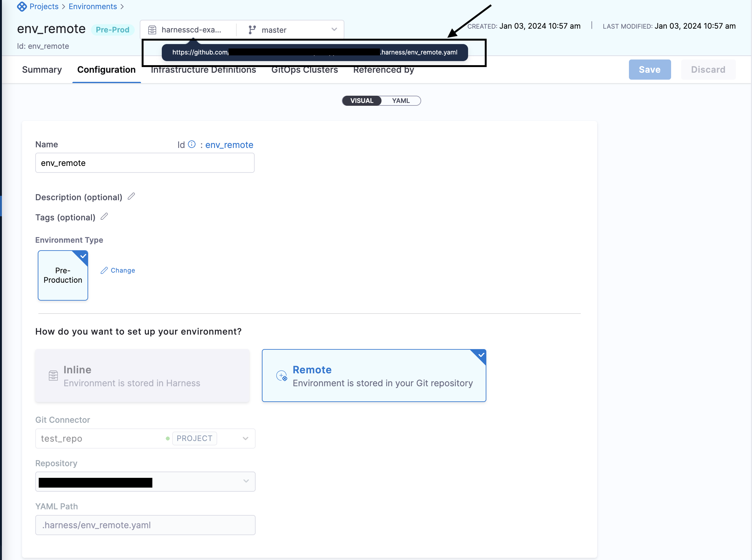The width and height of the screenshot is (752, 560).
Task: Switch to the Summary tab
Action: [42, 70]
